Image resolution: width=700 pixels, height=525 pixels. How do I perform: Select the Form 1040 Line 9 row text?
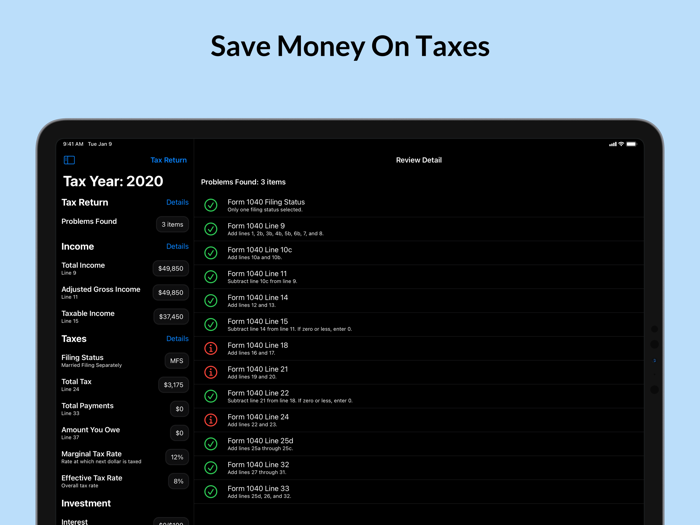tap(275, 229)
